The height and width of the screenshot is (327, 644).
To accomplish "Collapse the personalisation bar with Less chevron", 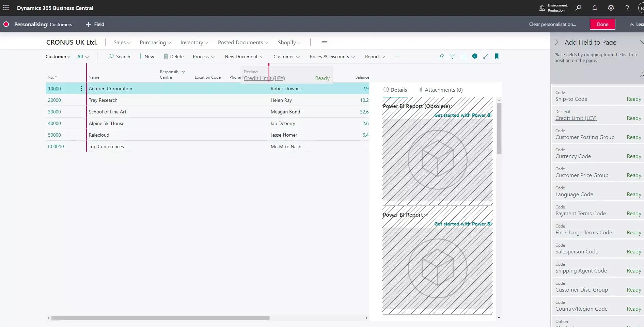I will 637,24.
